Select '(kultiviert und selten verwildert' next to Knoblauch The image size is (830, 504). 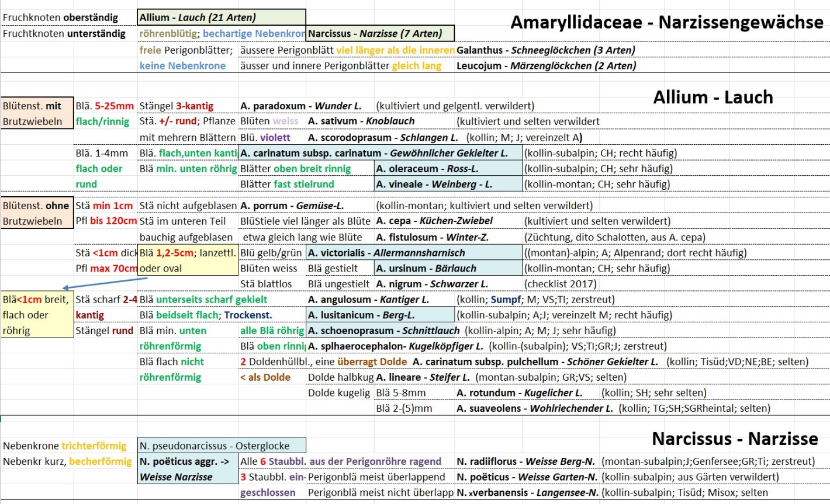528,121
